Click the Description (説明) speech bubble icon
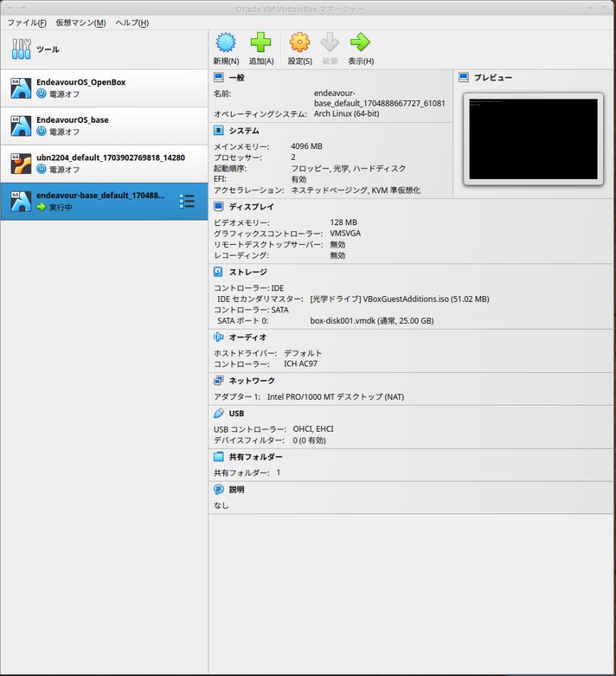Screen dimensions: 616x676 219,489
